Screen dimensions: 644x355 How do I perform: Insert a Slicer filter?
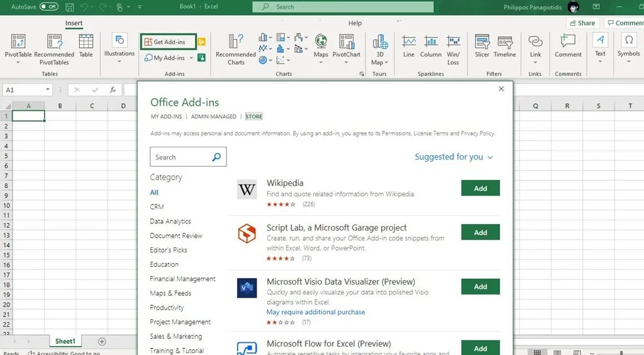(x=482, y=46)
